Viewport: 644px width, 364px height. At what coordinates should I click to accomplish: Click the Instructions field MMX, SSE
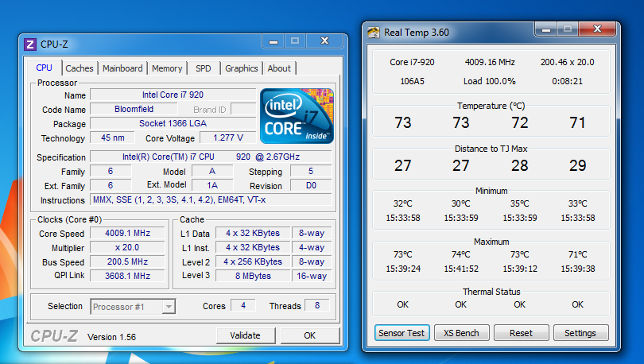pyautogui.click(x=211, y=199)
